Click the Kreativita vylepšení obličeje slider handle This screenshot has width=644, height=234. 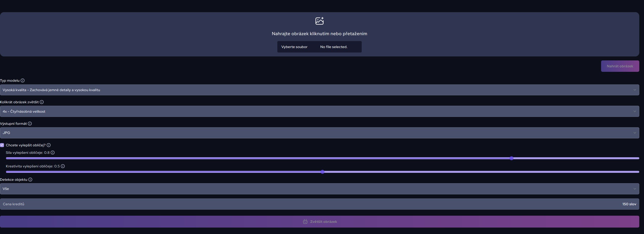point(322,172)
